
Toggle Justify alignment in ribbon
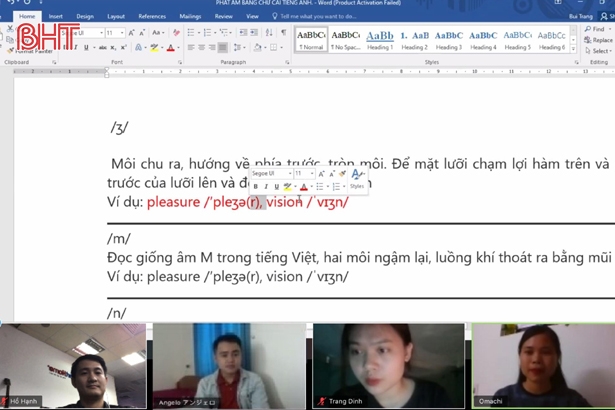pos(223,47)
